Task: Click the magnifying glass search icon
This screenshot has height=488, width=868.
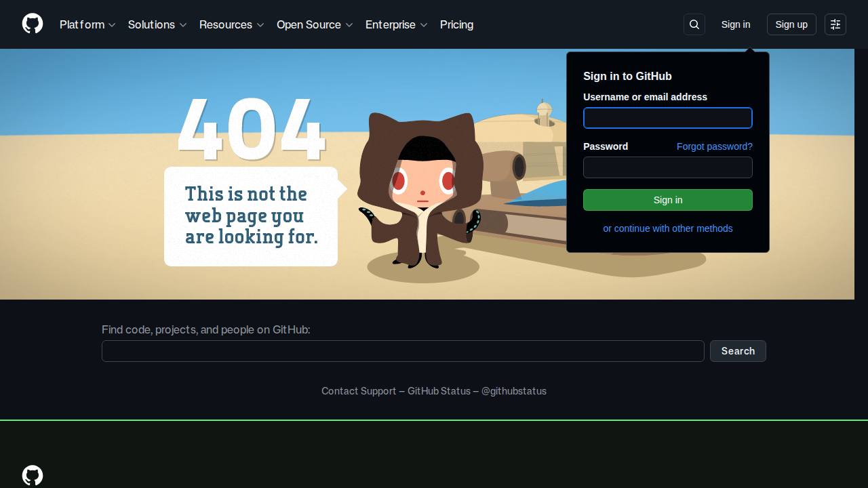Action: 694,24
